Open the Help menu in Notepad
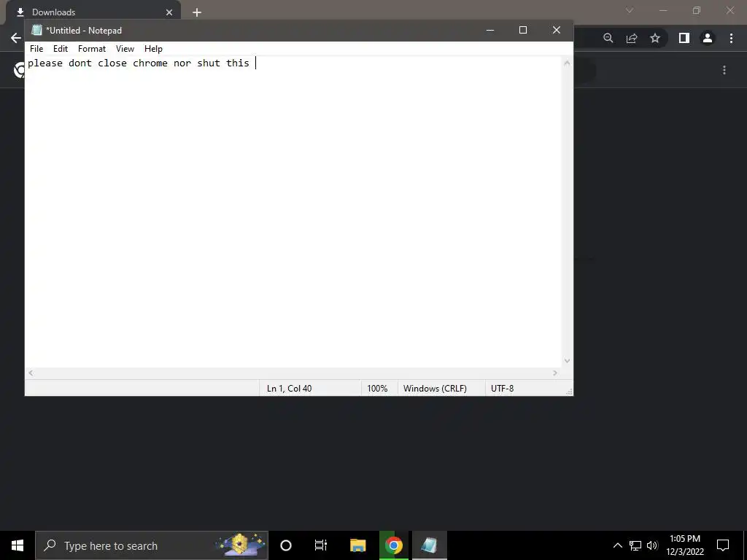This screenshot has width=747, height=560. coord(153,49)
